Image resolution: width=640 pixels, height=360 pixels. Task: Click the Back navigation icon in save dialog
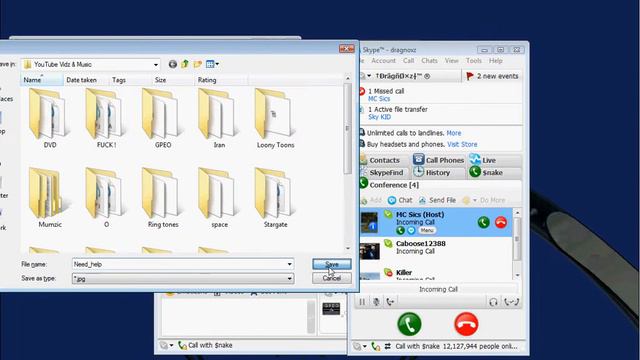click(x=173, y=64)
